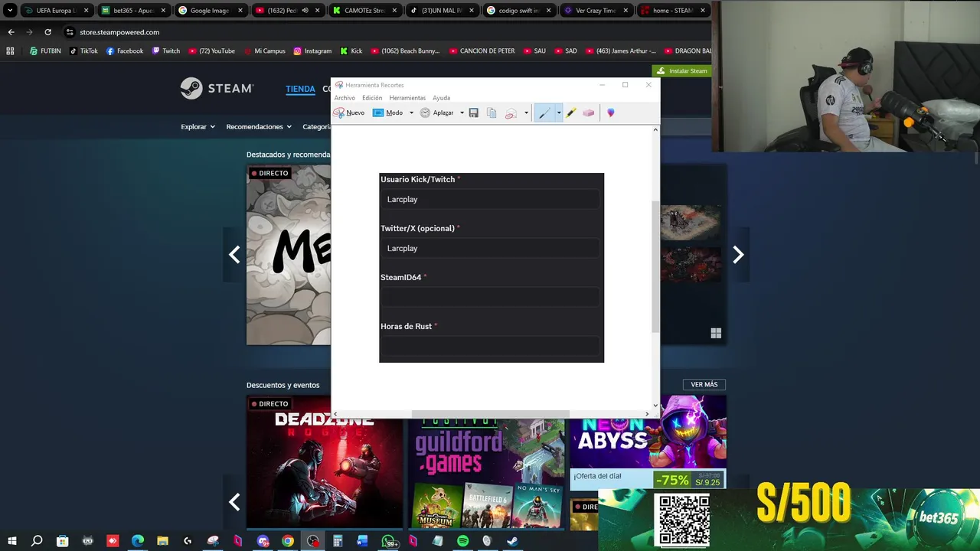Image resolution: width=980 pixels, height=551 pixels.
Task: Click the Steam logo on the store page
Action: [217, 89]
